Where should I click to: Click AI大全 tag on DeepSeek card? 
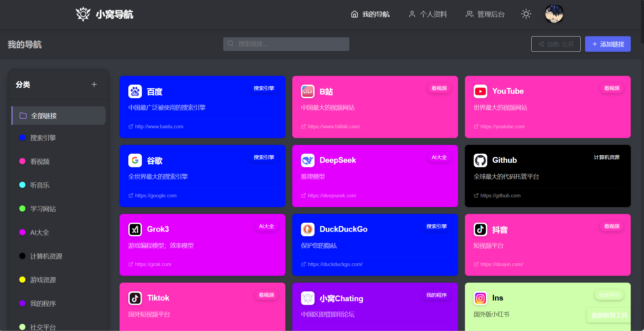(x=439, y=157)
